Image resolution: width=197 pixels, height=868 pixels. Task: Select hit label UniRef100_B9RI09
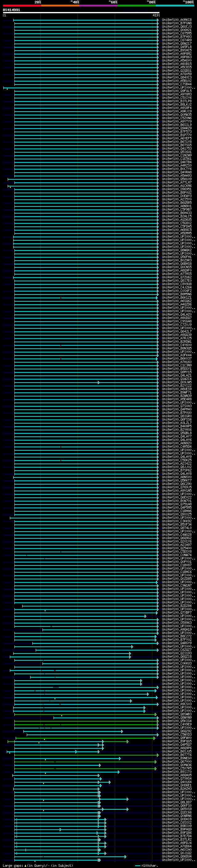point(176,826)
